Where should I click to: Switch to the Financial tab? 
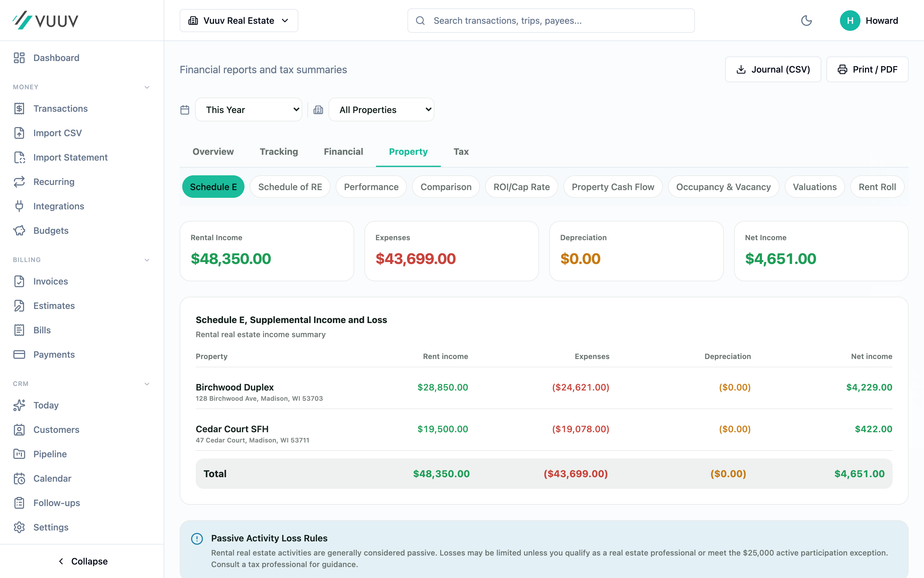(343, 152)
